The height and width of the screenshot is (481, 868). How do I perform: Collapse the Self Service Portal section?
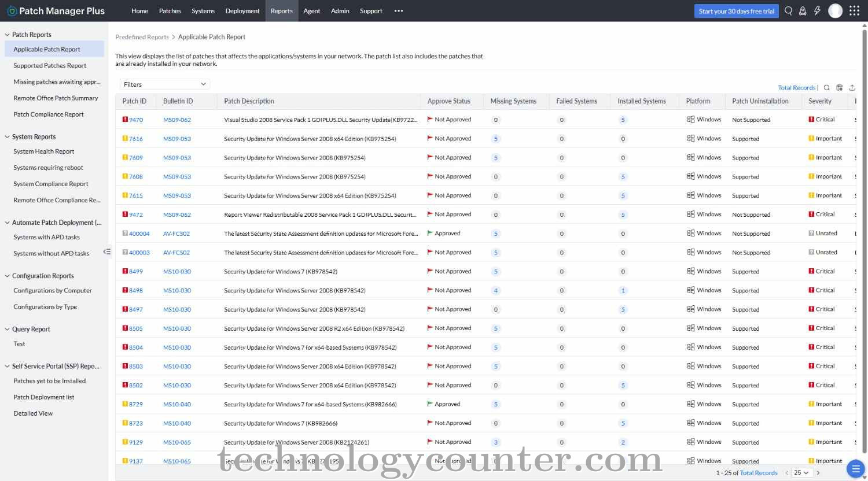coord(7,367)
